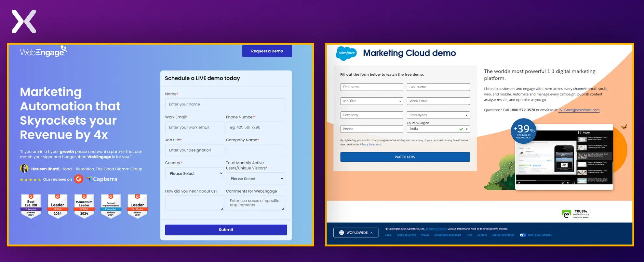Click the Playlist icon in video

click(580, 132)
